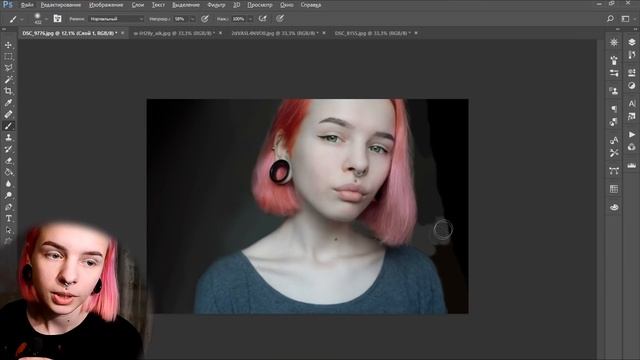This screenshot has height=360, width=640.
Task: Click the flow value field
Action: click(239, 19)
